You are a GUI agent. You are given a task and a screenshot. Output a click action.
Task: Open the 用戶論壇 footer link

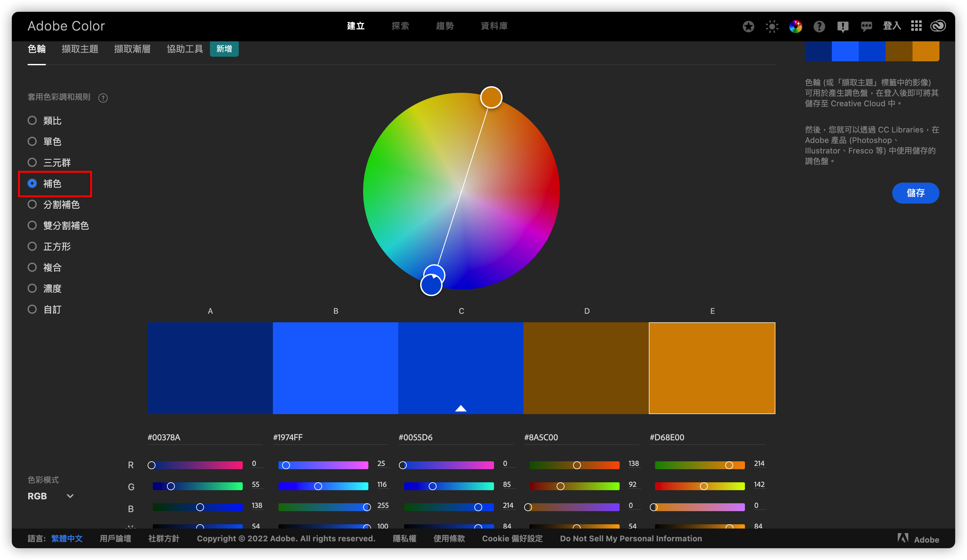[x=115, y=538]
